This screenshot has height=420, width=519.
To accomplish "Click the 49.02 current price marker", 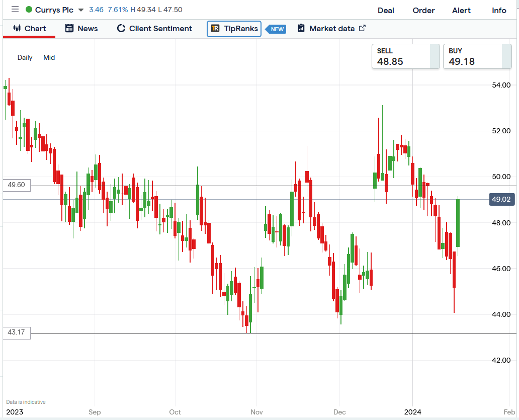I will [x=501, y=199].
